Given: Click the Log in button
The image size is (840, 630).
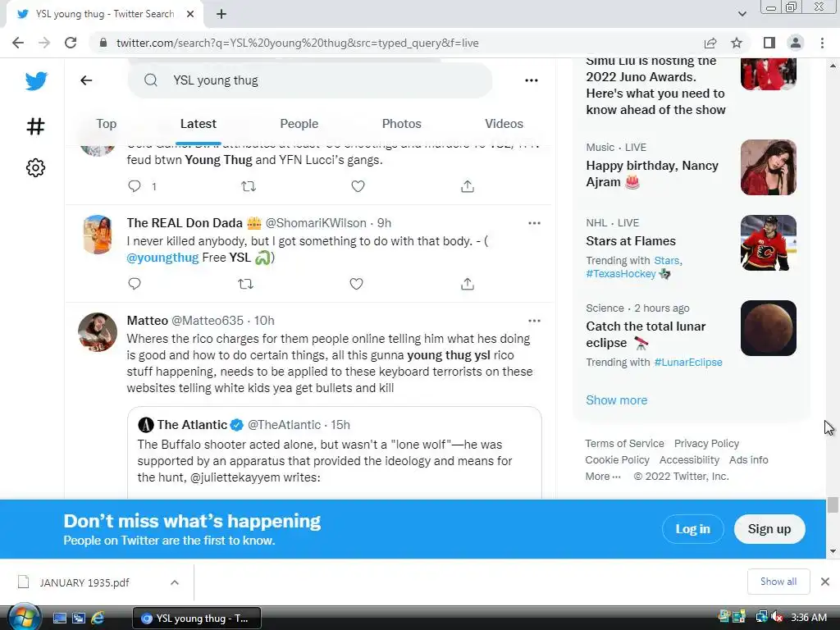Looking at the screenshot, I should [692, 529].
